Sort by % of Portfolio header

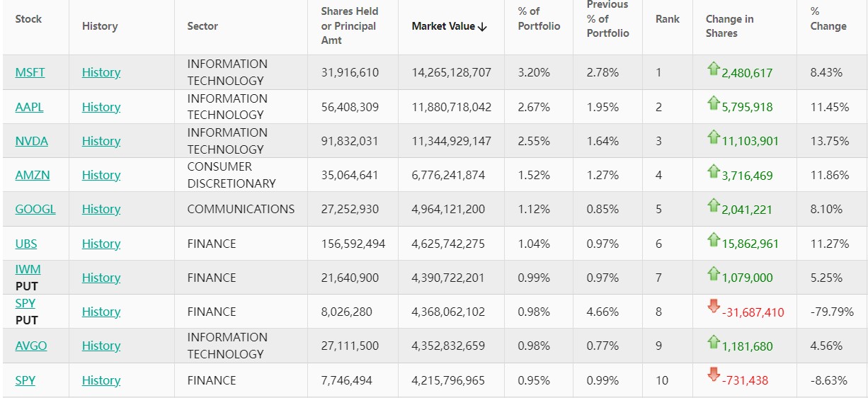pyautogui.click(x=539, y=19)
